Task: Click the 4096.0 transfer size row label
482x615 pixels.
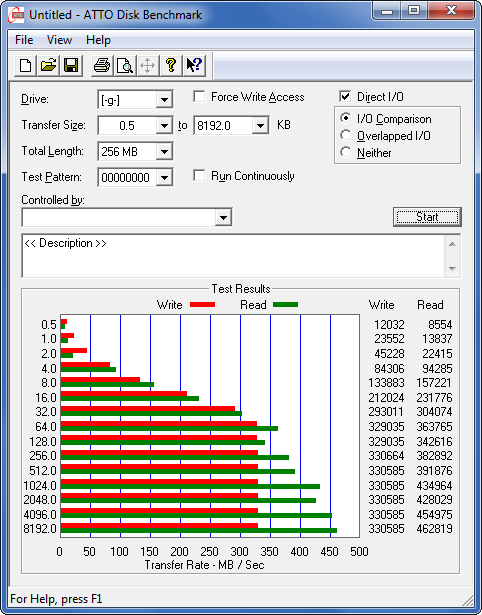Action: pyautogui.click(x=40, y=514)
